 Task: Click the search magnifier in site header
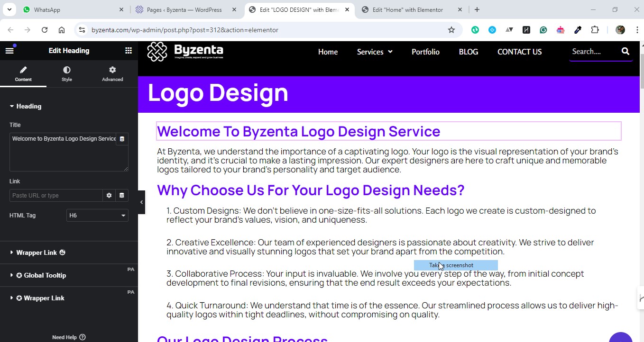tap(625, 51)
